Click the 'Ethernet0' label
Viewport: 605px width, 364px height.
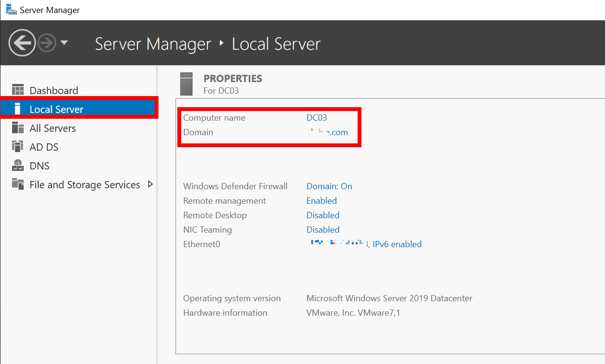tap(202, 244)
